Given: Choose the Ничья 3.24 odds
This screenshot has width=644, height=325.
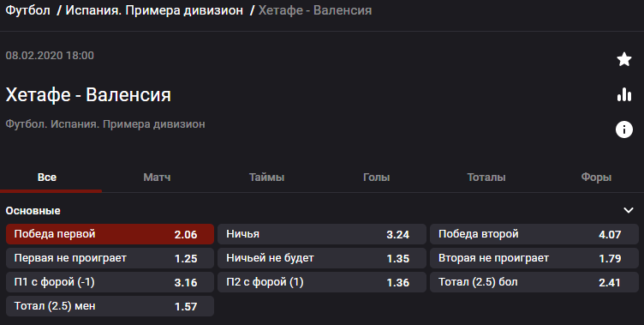Looking at the screenshot, I should [322, 234].
